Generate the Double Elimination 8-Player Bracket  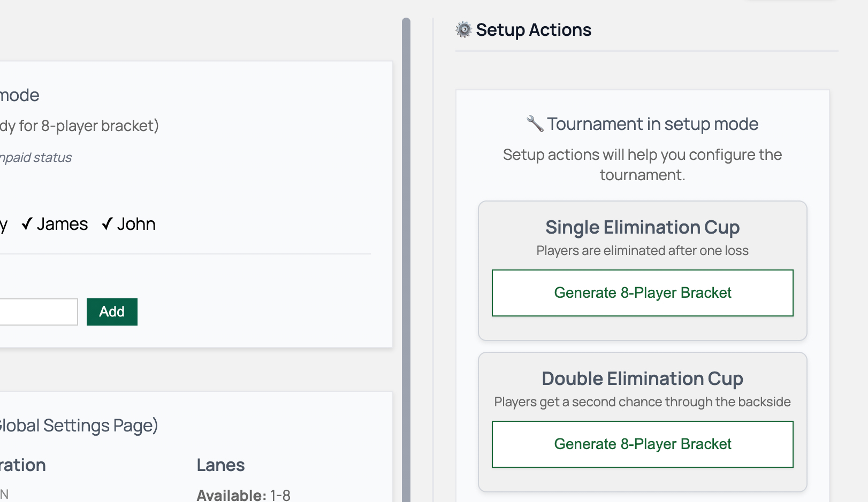click(x=642, y=444)
